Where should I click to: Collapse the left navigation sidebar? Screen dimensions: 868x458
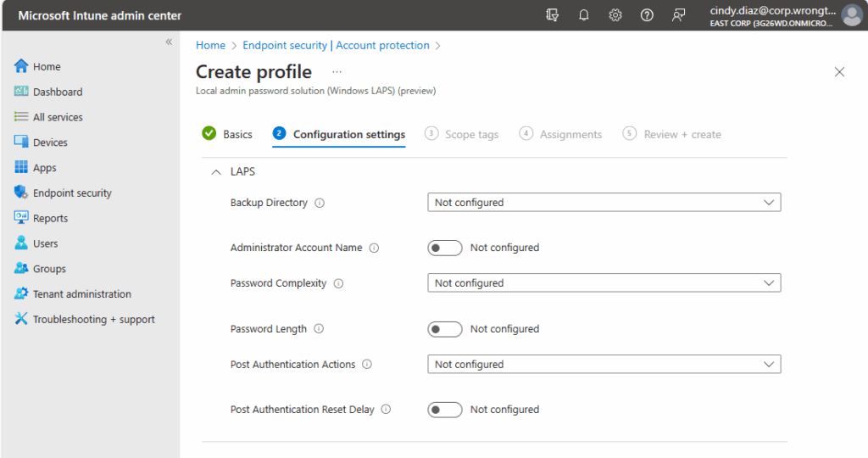tap(169, 42)
